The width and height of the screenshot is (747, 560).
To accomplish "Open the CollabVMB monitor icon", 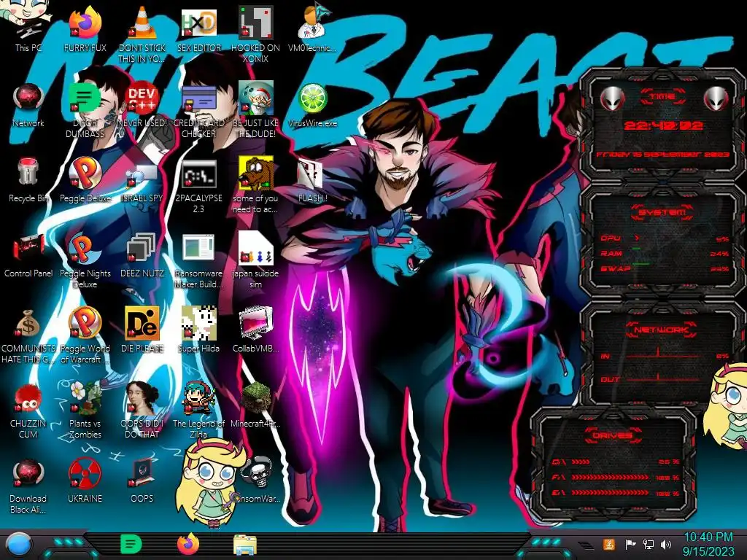I will [256, 329].
